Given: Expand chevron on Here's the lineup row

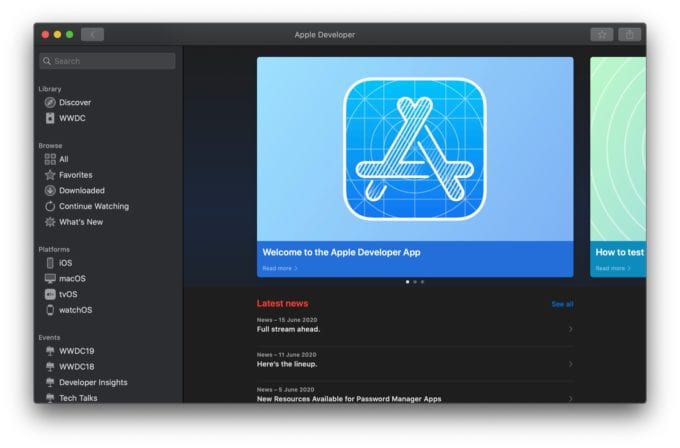Looking at the screenshot, I should (570, 364).
